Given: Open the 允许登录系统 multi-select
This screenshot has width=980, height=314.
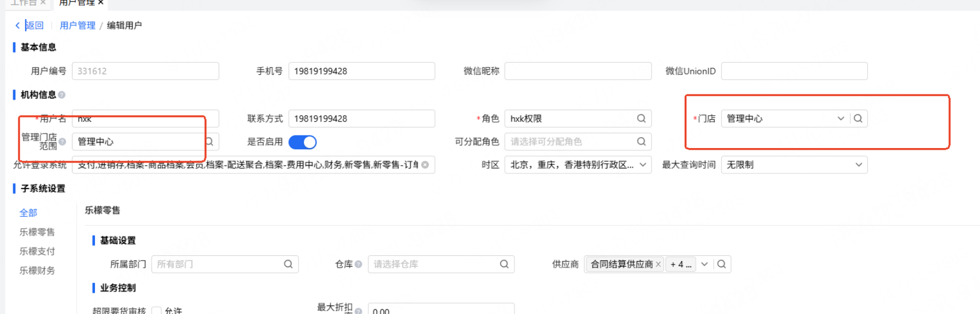Looking at the screenshot, I should (253, 164).
